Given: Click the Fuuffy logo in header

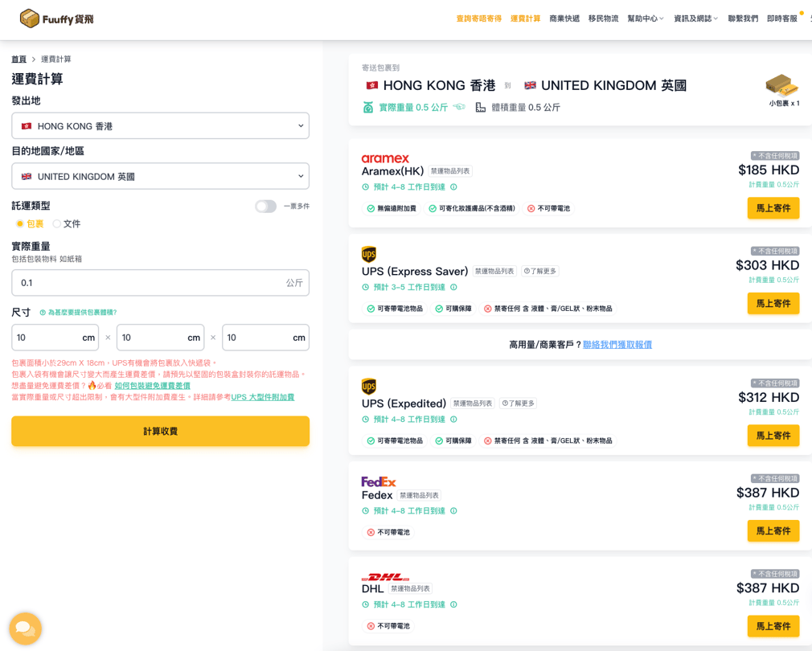Looking at the screenshot, I should point(56,18).
